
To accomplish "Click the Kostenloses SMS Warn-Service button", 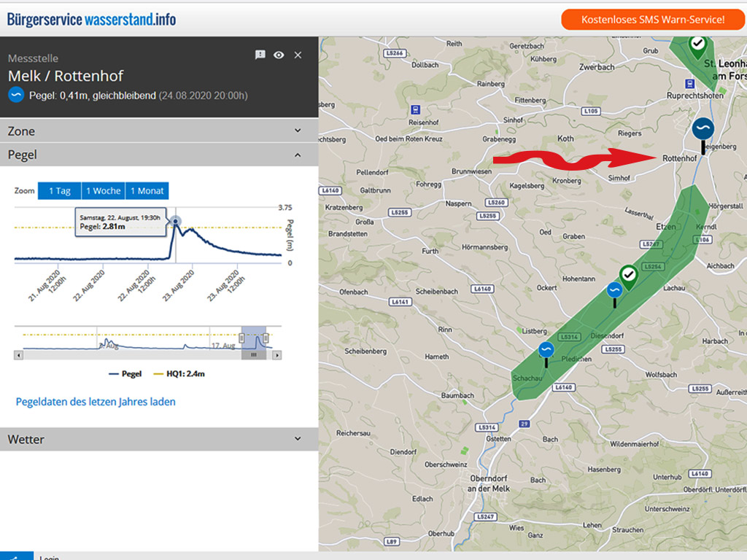I will [x=652, y=20].
